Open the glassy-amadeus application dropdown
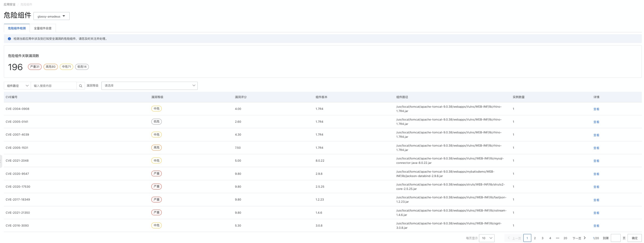This screenshot has width=644, height=243. coord(51,16)
